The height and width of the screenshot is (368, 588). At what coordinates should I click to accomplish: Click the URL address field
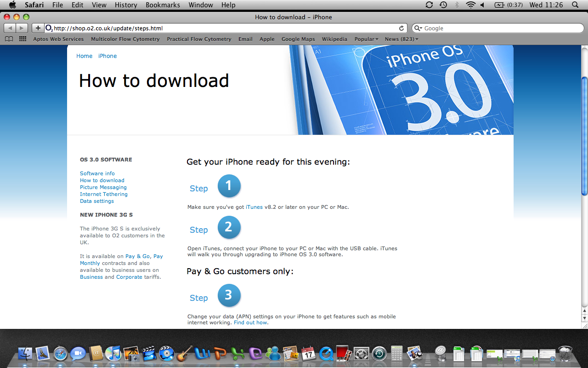[226, 28]
